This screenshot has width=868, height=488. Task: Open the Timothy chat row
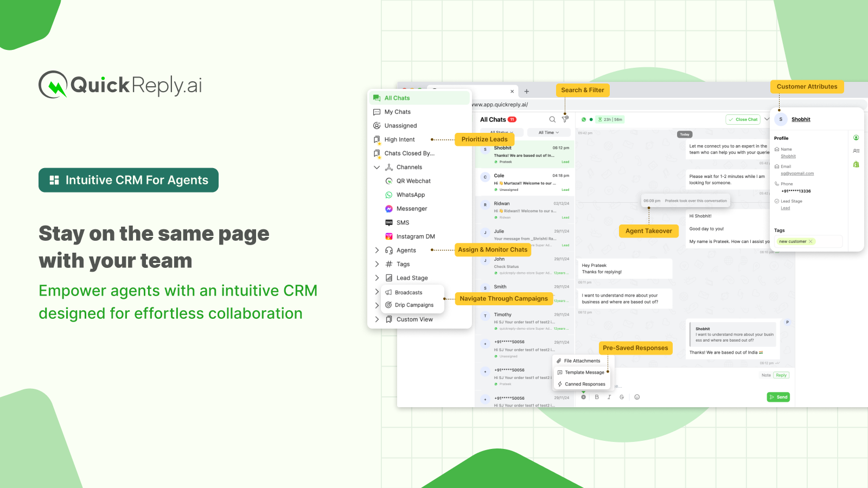pos(525,322)
